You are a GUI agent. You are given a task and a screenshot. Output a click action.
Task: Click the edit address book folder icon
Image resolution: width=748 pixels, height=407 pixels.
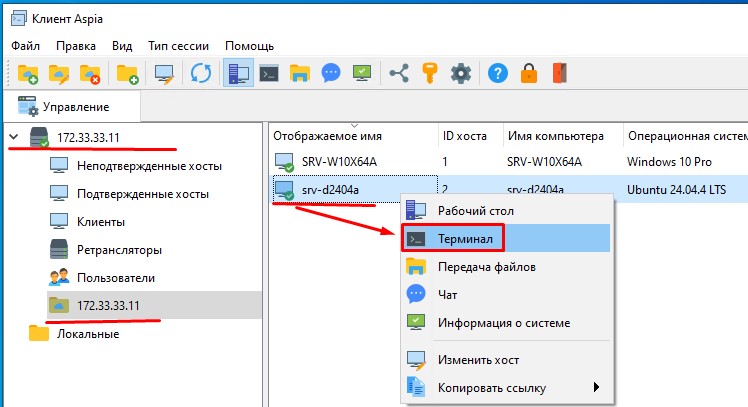(59, 73)
